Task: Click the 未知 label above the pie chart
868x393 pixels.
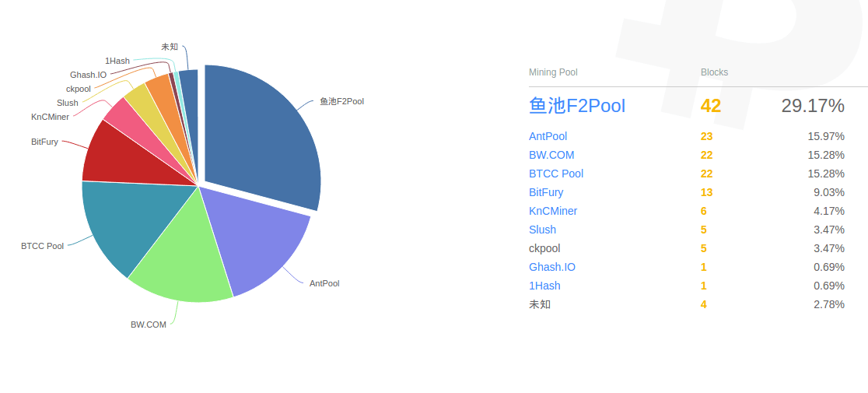Action: (170, 47)
